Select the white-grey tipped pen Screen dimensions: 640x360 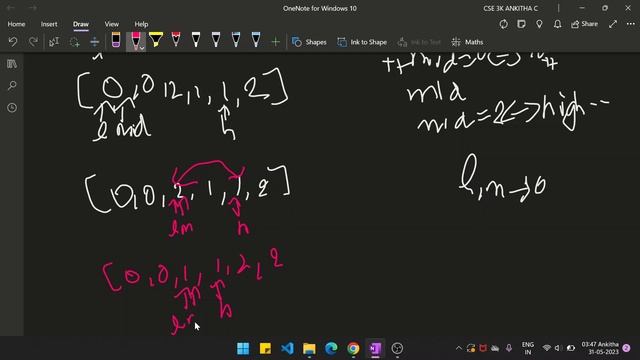216,40
